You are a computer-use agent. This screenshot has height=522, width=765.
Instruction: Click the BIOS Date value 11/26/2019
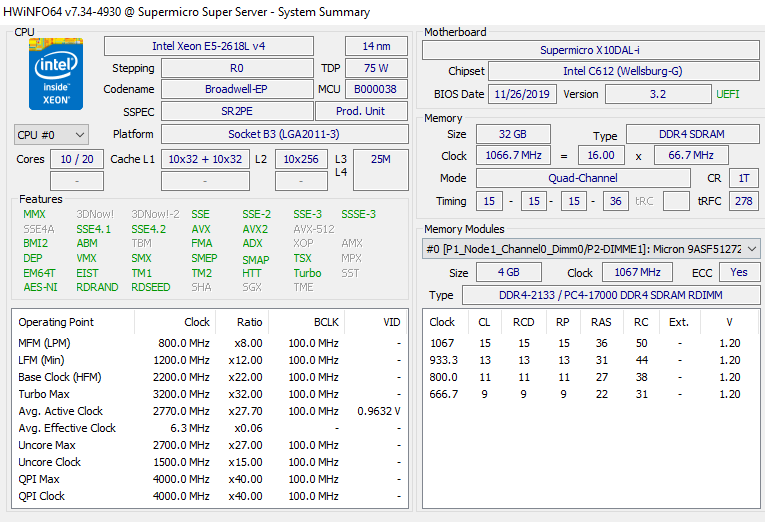click(x=523, y=94)
